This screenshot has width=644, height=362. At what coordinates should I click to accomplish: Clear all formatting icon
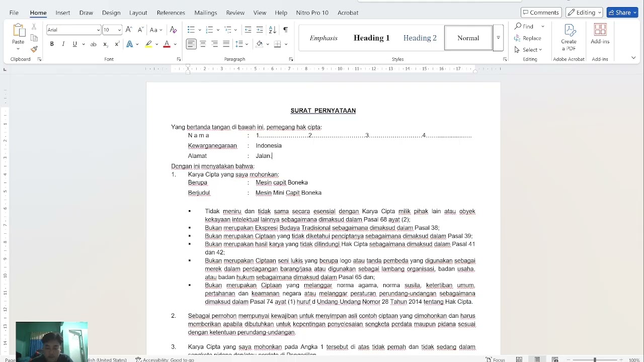[x=173, y=30]
